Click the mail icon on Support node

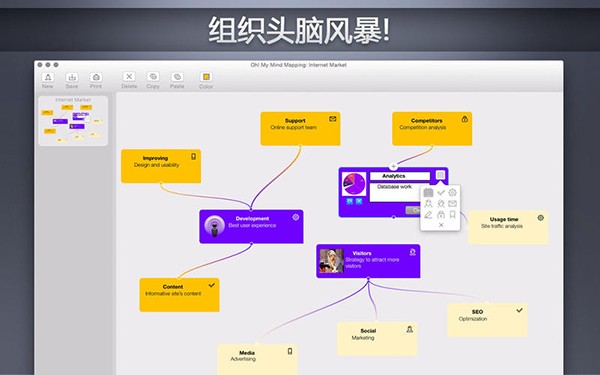(x=333, y=119)
